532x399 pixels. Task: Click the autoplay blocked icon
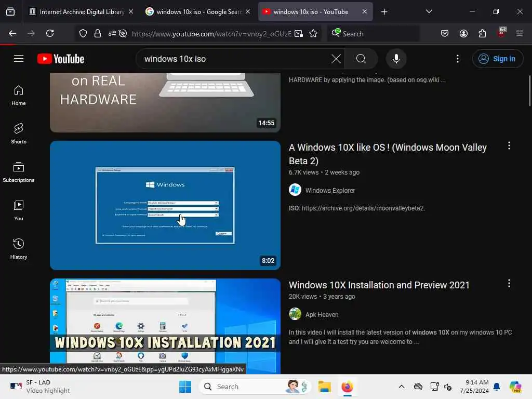[x=123, y=33]
